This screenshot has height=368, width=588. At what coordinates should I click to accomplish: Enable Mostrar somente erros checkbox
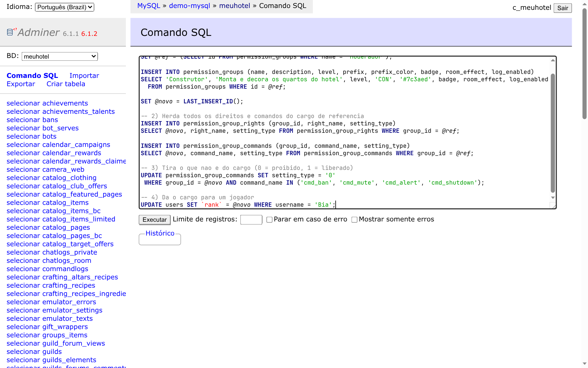354,220
